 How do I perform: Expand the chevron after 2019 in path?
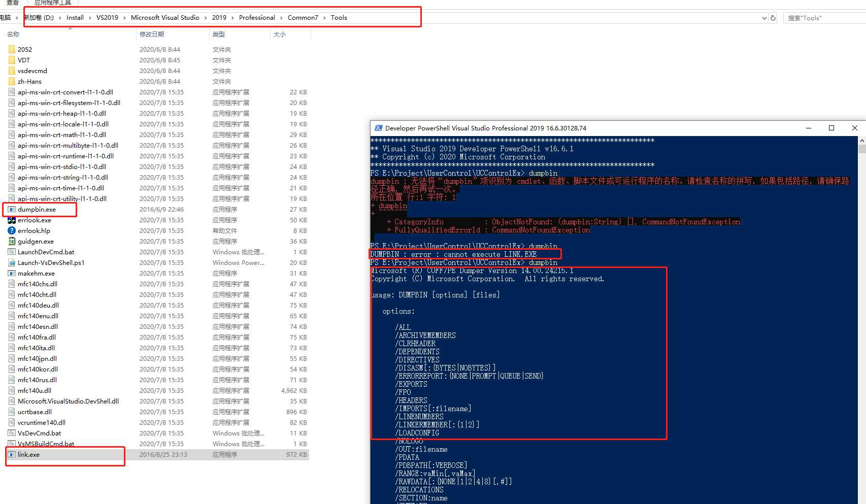pyautogui.click(x=233, y=18)
